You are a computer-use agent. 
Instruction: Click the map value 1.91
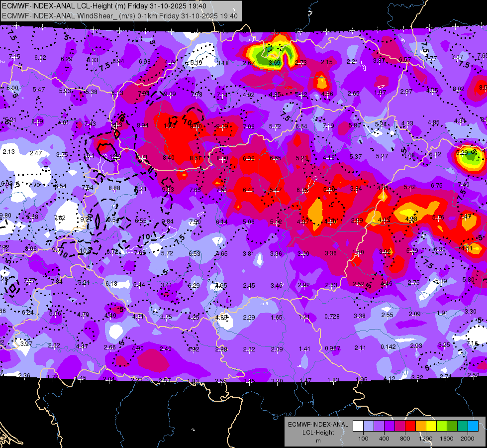point(442,313)
